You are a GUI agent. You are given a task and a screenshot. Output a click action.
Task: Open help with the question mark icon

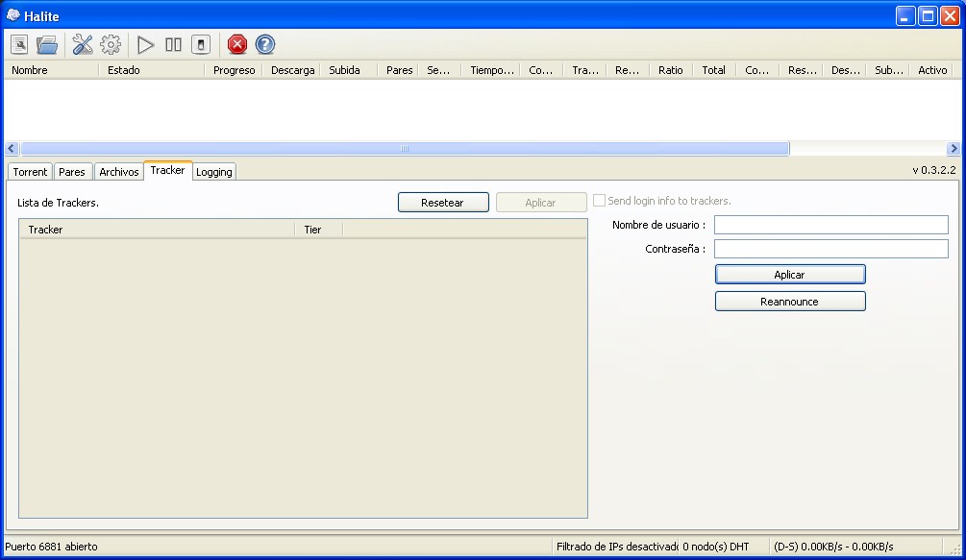point(265,44)
